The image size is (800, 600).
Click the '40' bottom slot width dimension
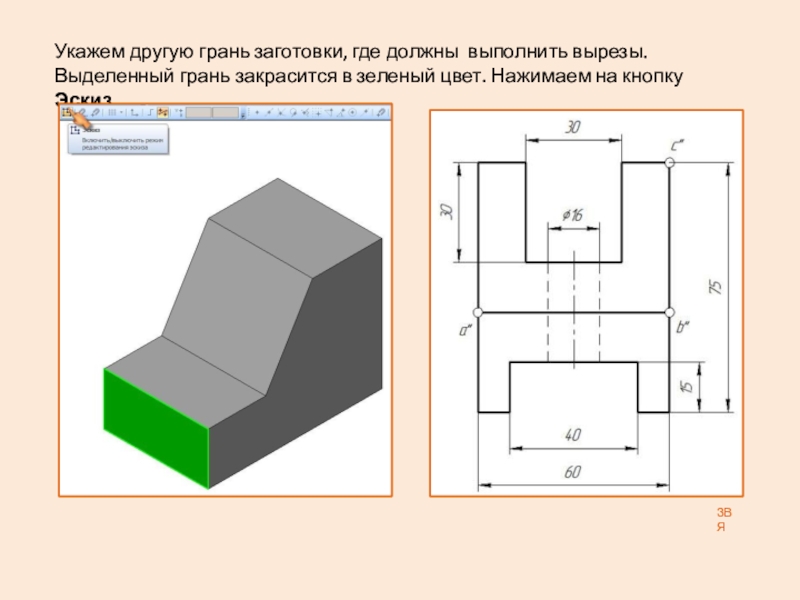point(572,434)
